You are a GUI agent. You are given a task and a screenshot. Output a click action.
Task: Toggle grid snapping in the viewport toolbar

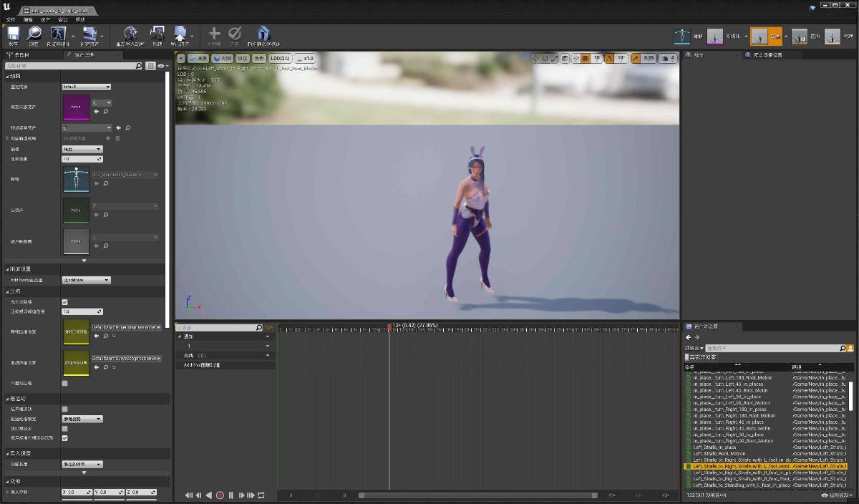(x=586, y=58)
